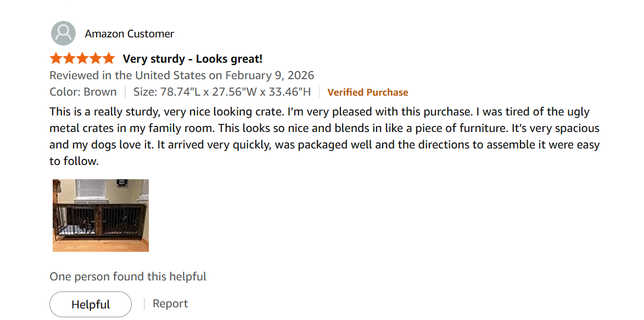Click the orange checkmark next to Verified Purchase
This screenshot has width=644, height=320.
[330, 92]
